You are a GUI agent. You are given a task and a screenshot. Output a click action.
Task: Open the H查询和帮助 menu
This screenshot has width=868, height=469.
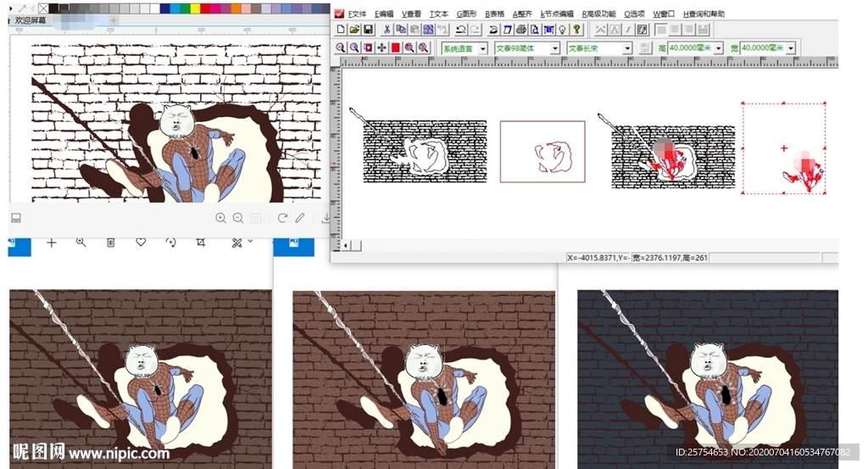704,14
